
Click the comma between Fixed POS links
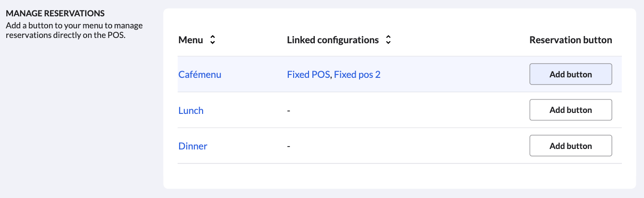[331, 75]
